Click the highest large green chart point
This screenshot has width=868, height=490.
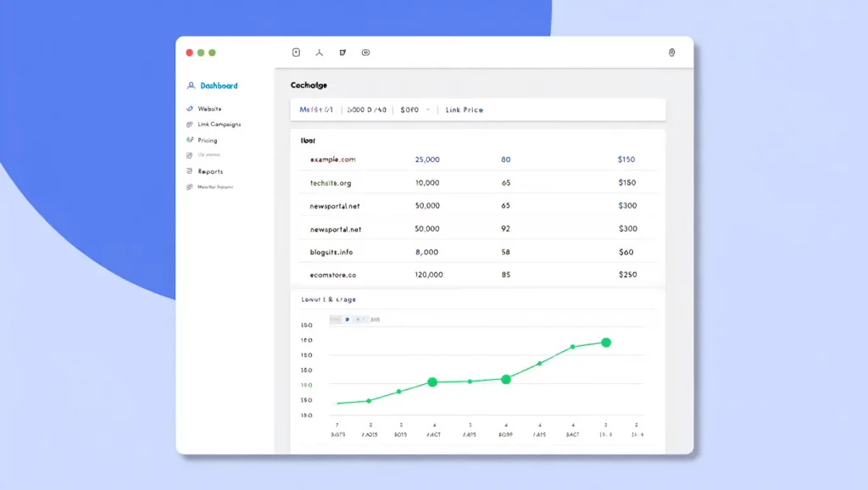(606, 342)
